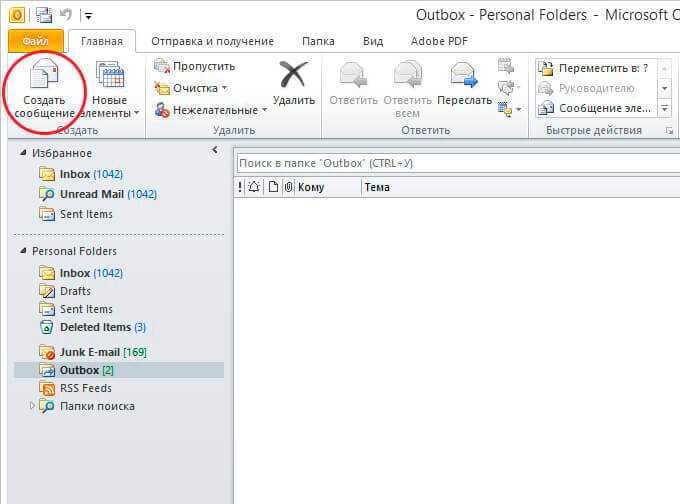Screen dimensions: 680x504
Task: Click Пропустить (ignore conversation) icon
Action: pos(161,66)
